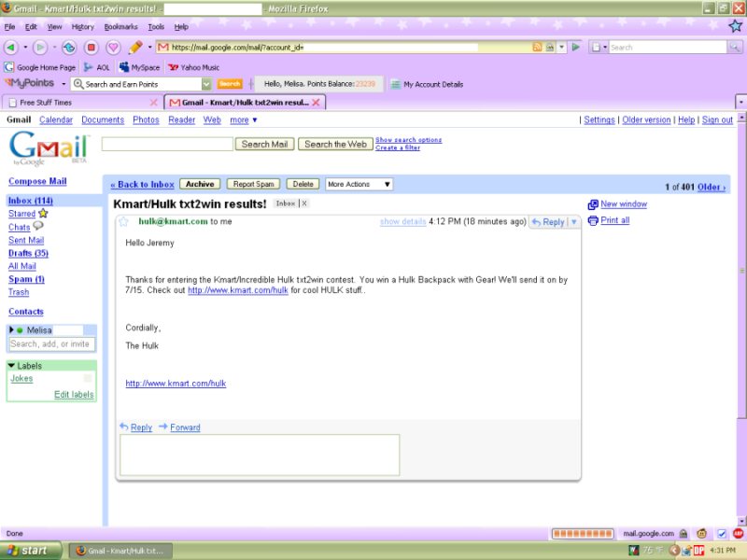Click the red Stop loading icon
The width and height of the screenshot is (747, 560).
(x=92, y=47)
